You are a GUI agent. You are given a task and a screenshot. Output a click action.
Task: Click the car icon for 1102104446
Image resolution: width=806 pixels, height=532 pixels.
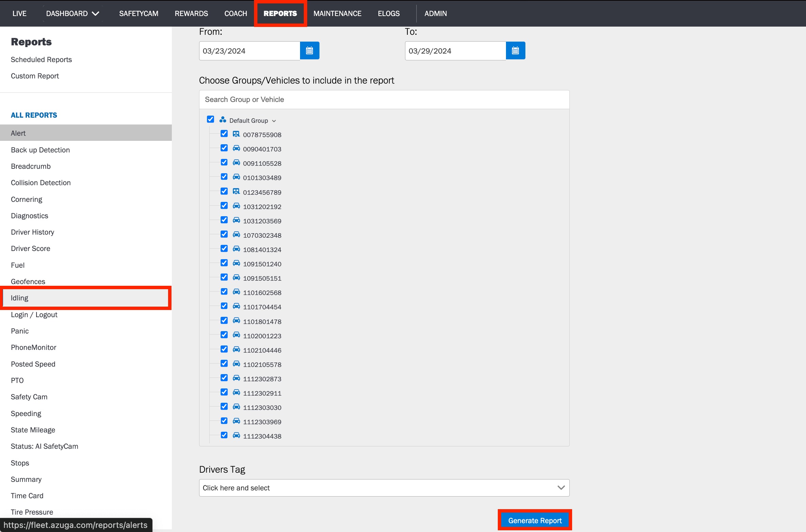[236, 350]
